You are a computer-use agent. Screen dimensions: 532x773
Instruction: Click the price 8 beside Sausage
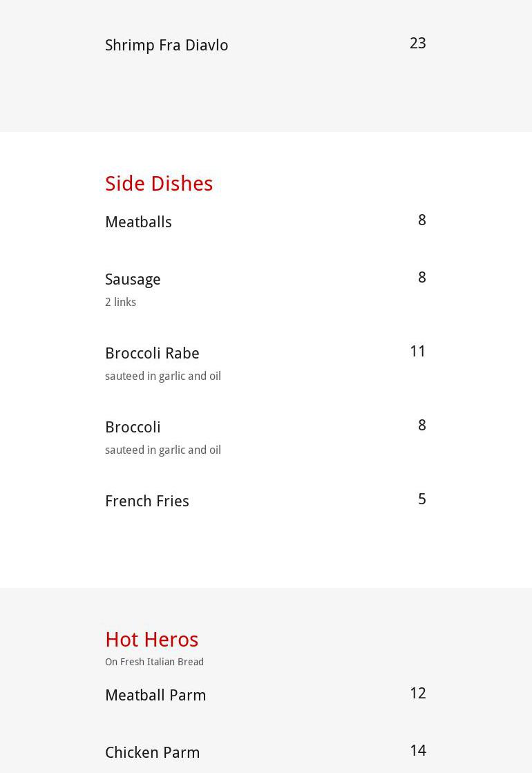421,278
